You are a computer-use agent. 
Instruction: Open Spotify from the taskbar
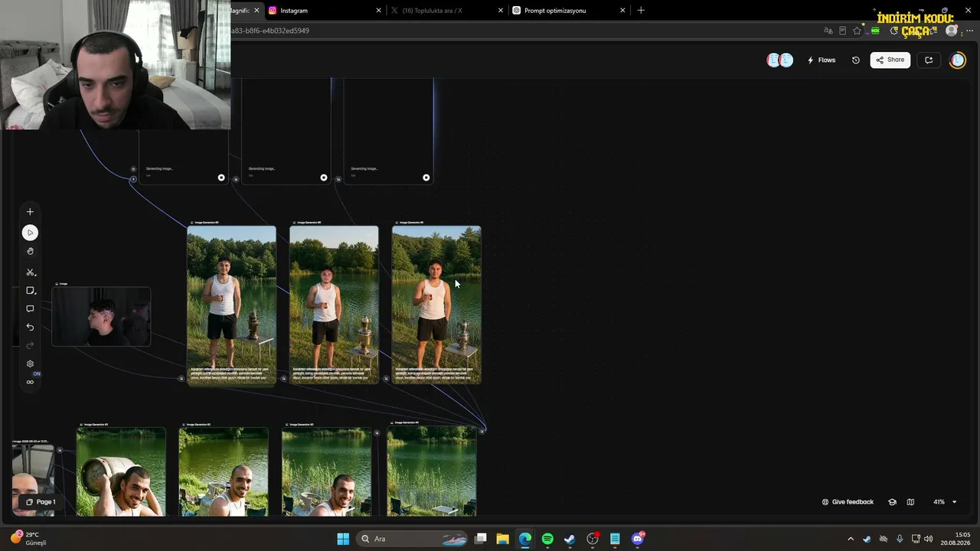[547, 539]
